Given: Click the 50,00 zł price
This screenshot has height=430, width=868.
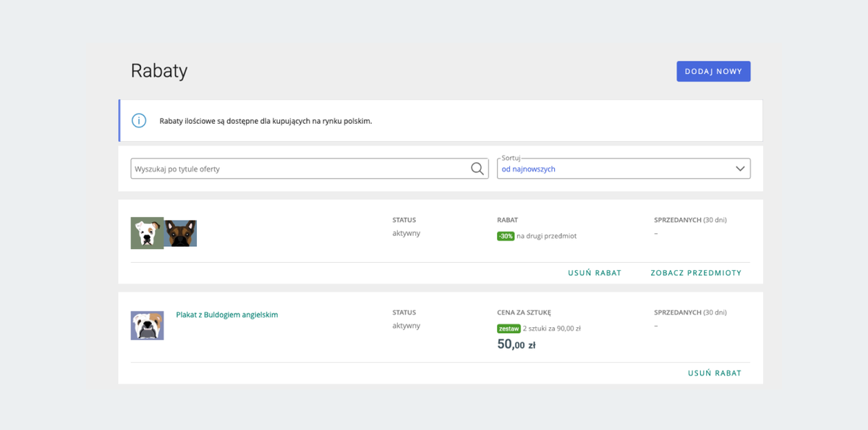Looking at the screenshot, I should click(516, 345).
